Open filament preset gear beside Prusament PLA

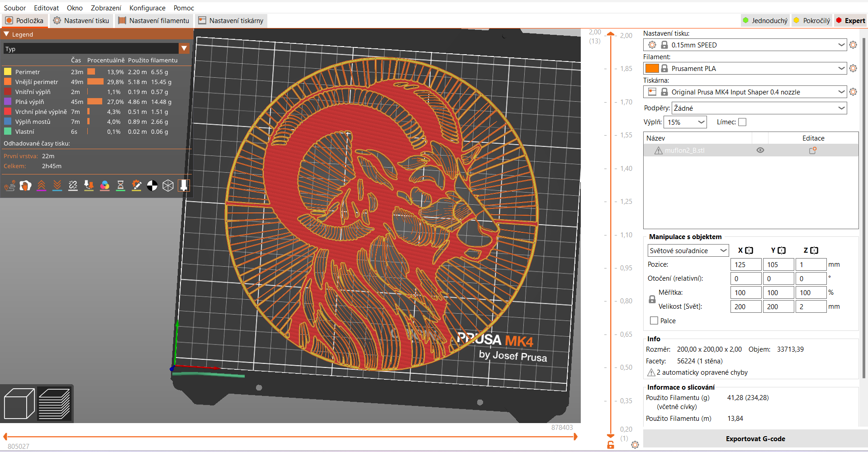pyautogui.click(x=853, y=68)
